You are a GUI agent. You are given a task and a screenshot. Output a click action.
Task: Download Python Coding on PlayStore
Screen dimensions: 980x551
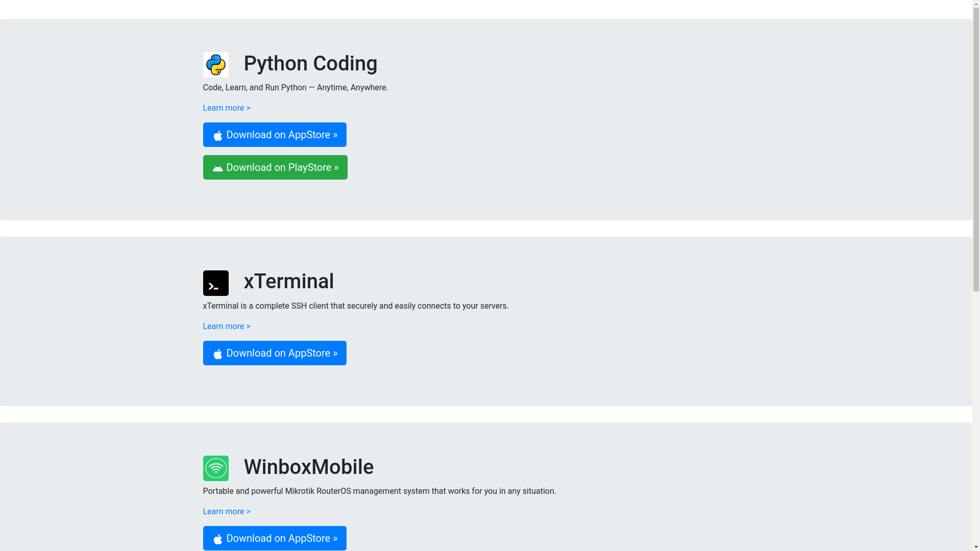click(x=282, y=167)
